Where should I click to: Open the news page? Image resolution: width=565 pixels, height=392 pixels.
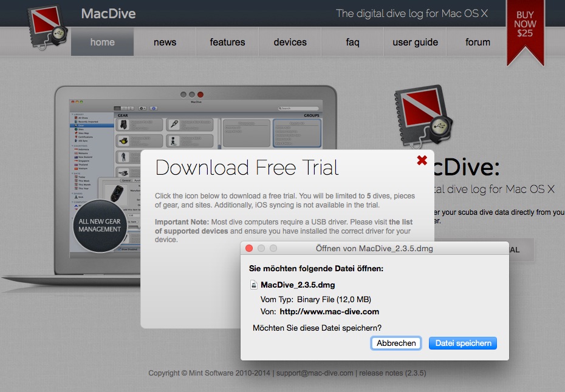tap(165, 42)
